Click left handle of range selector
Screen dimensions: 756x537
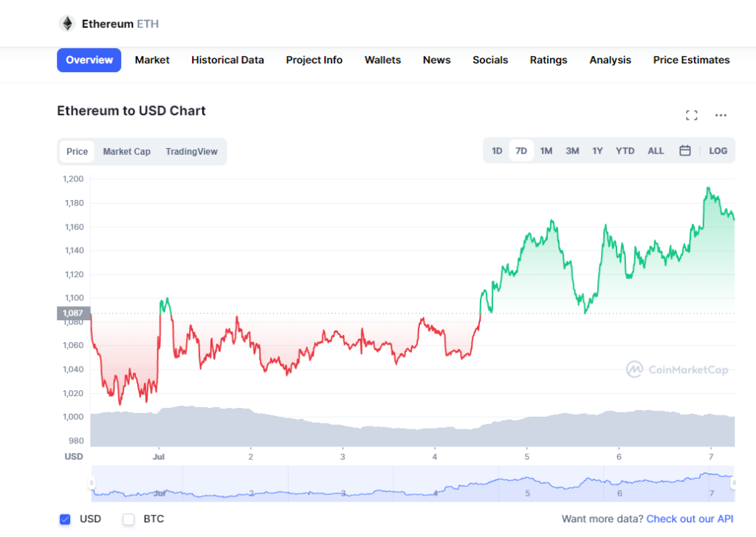92,482
